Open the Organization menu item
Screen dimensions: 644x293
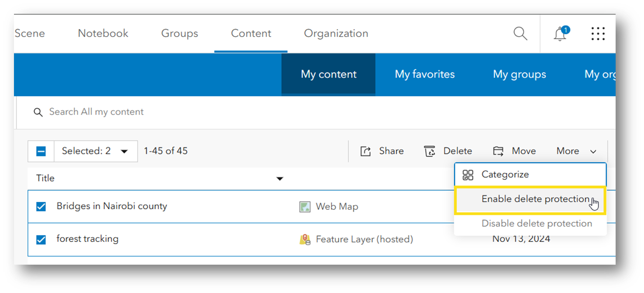[x=336, y=33]
